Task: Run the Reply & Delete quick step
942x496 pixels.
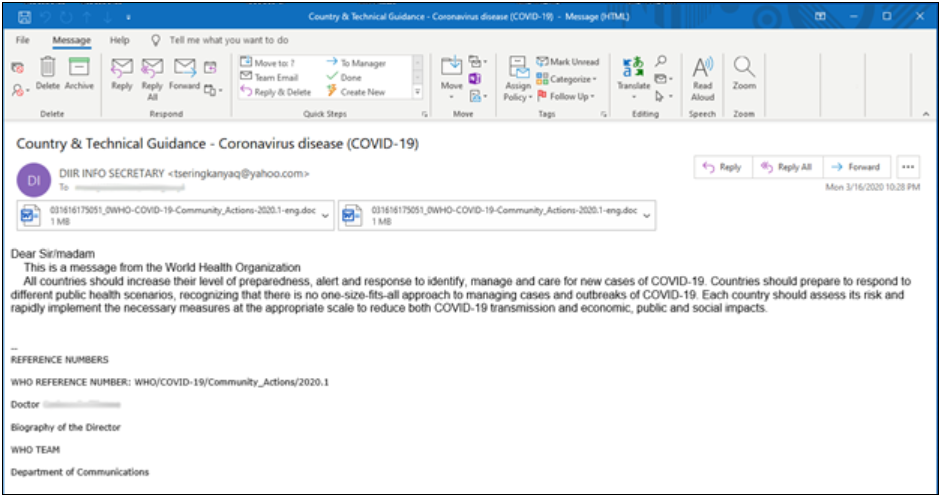Action: (x=276, y=92)
